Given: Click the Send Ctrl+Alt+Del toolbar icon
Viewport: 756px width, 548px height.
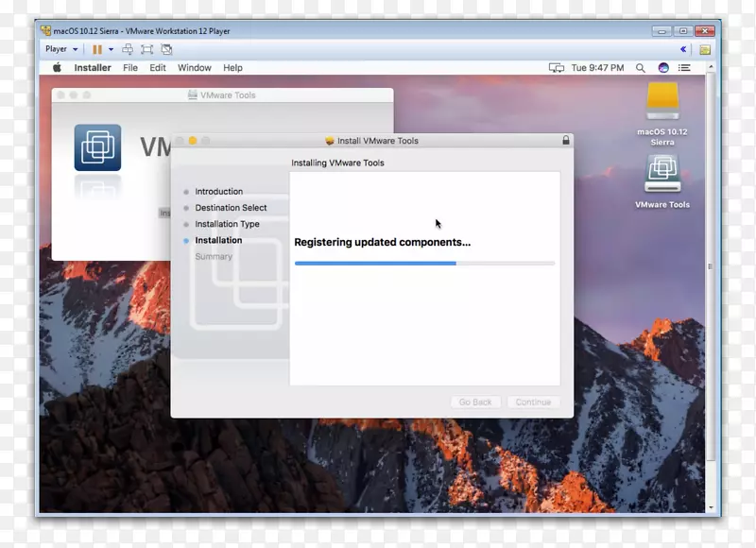Looking at the screenshot, I should pos(129,48).
